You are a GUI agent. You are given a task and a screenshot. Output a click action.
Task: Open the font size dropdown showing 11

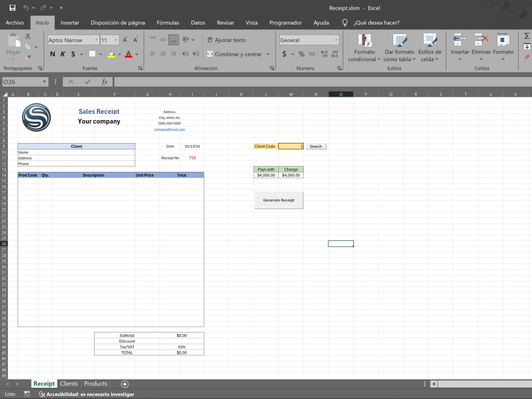click(117, 40)
